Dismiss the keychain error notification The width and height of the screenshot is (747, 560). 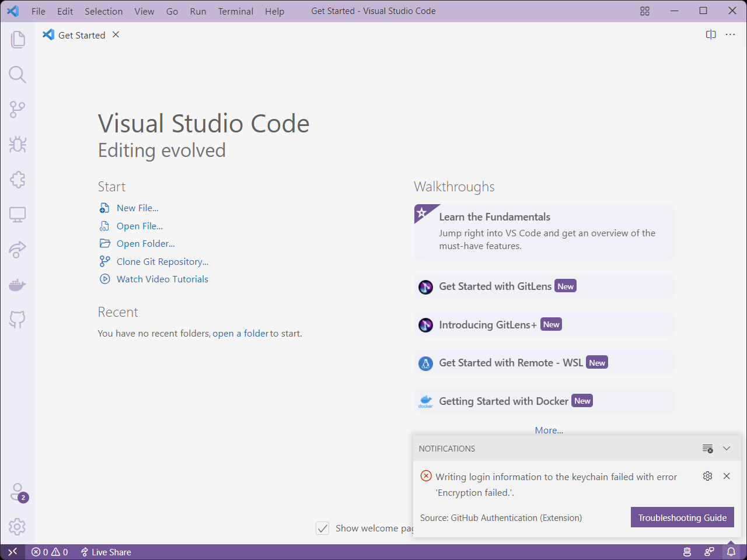[x=727, y=476]
